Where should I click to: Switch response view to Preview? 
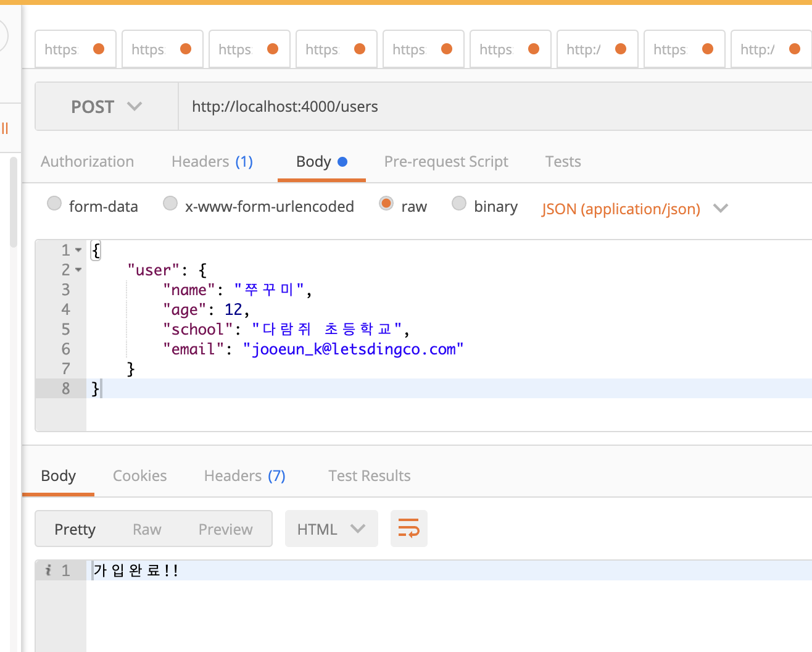point(225,529)
